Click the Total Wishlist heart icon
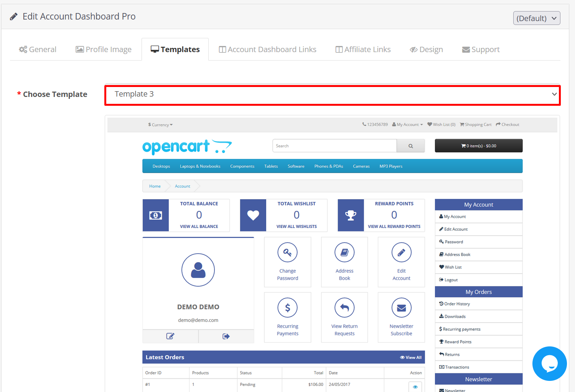 coord(253,215)
